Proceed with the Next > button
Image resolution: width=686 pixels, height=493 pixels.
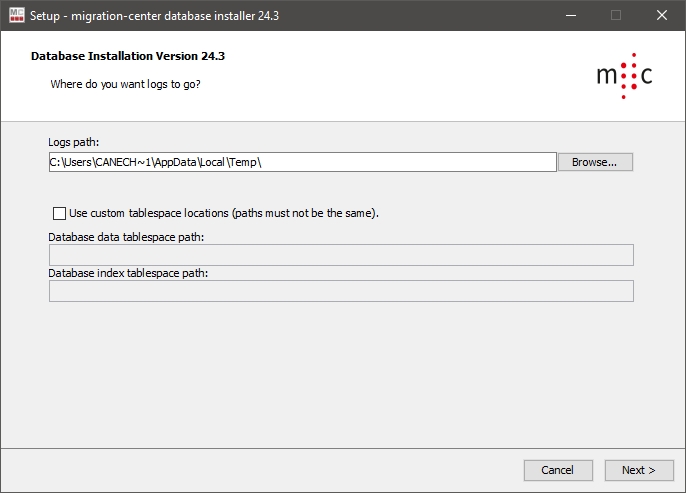639,470
